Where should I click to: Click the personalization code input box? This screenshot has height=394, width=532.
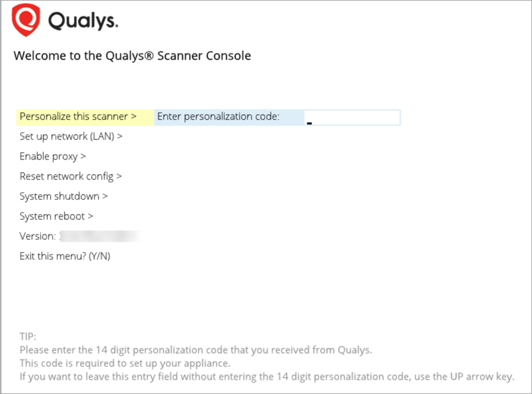(x=353, y=117)
